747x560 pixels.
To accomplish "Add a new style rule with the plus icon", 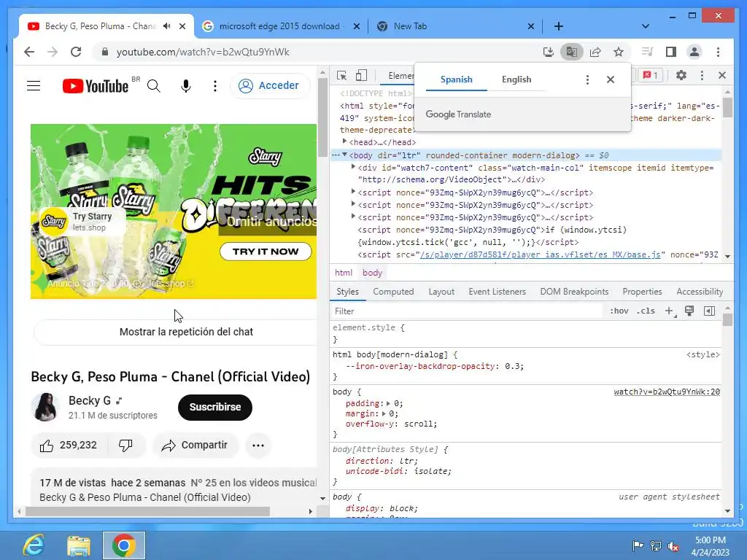I will click(670, 311).
